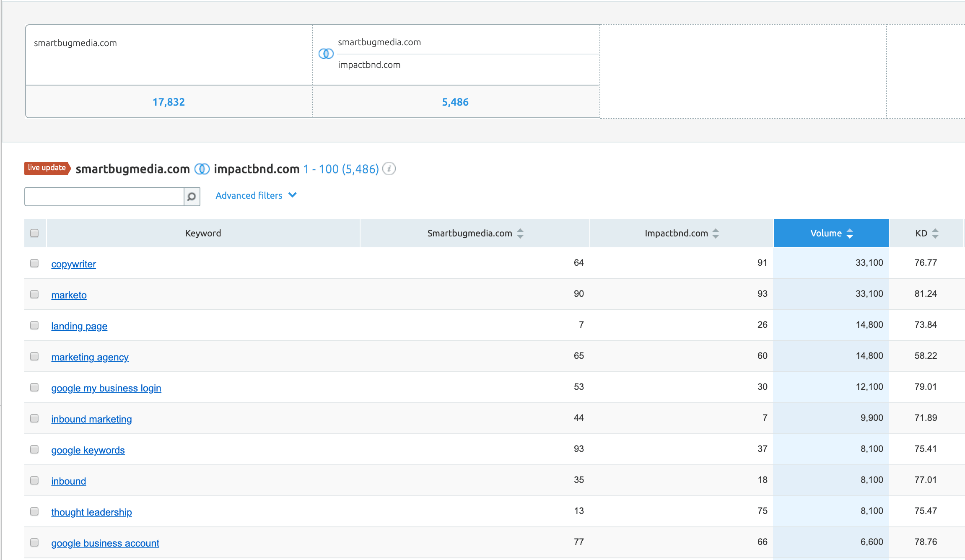This screenshot has height=560, width=965.
Task: Sort by Volume column arrows
Action: tap(850, 233)
